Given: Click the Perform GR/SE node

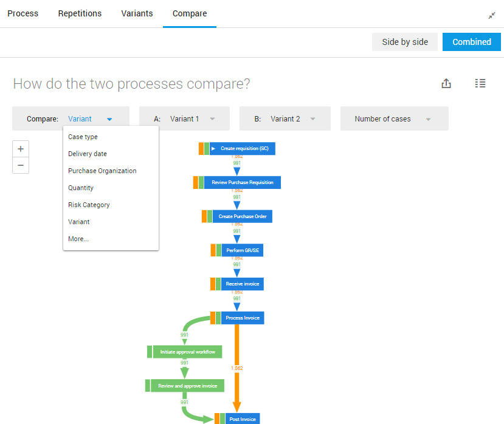Looking at the screenshot, I should click(243, 250).
